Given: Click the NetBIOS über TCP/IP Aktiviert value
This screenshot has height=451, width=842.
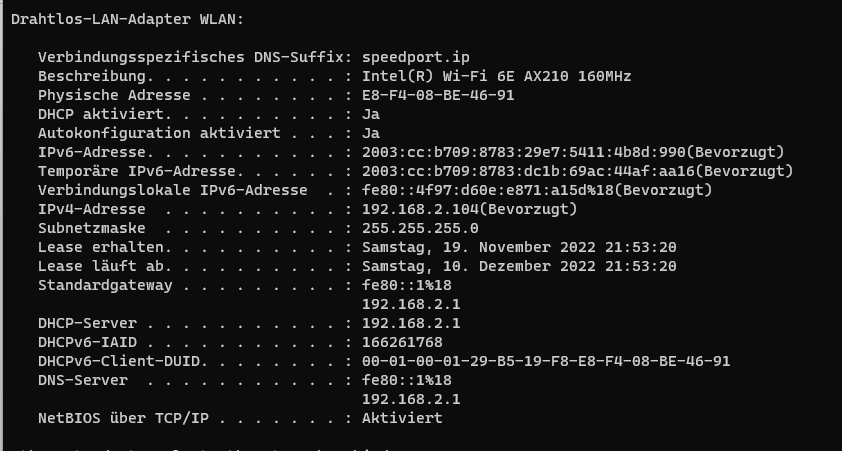Looking at the screenshot, I should [402, 418].
